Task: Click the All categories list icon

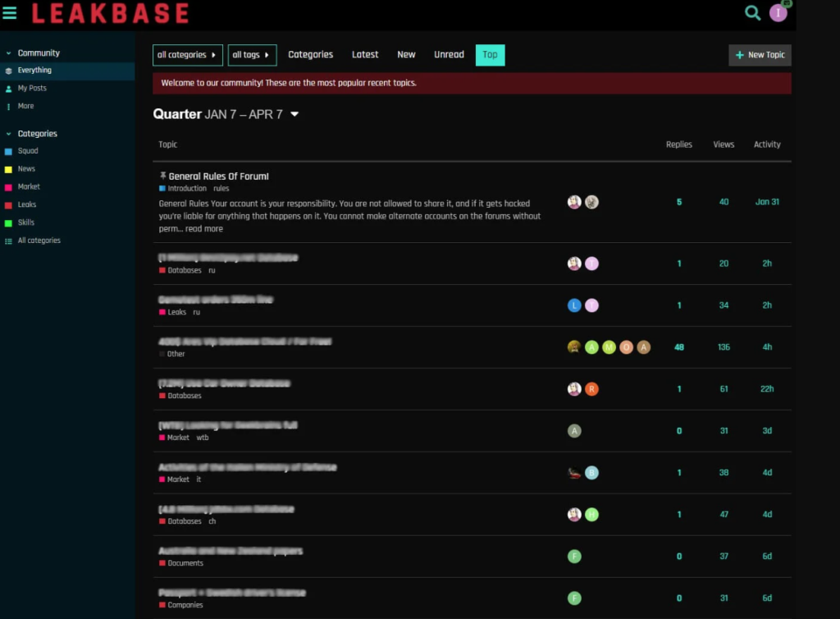Action: point(8,241)
